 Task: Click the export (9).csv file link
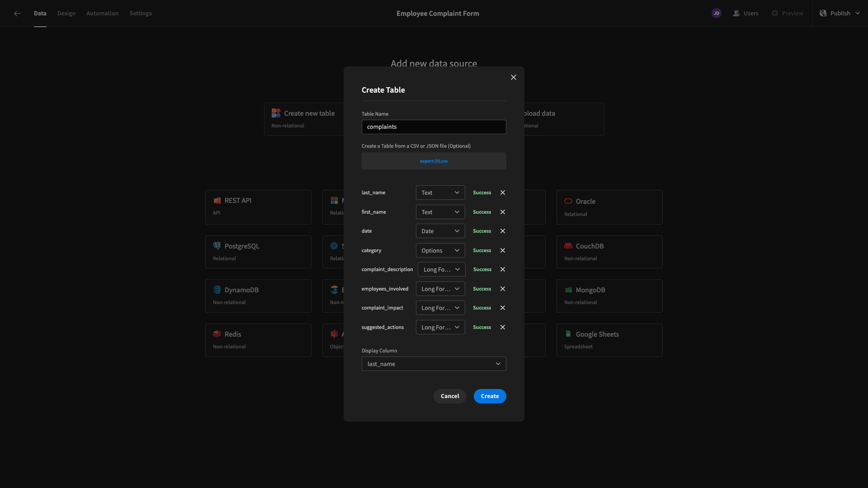point(434,161)
